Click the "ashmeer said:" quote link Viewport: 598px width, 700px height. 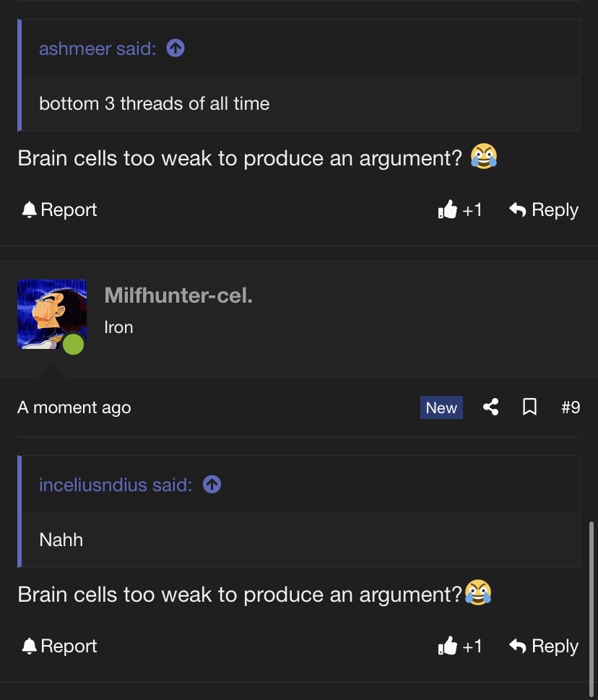(x=97, y=48)
